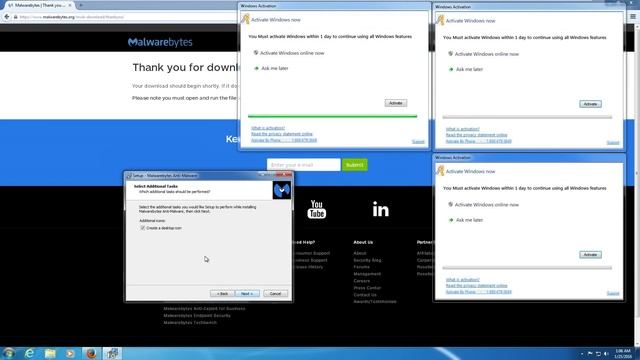Open What is activation? in the green-bar window
Screen dimensions: 640x360
pos(268,128)
